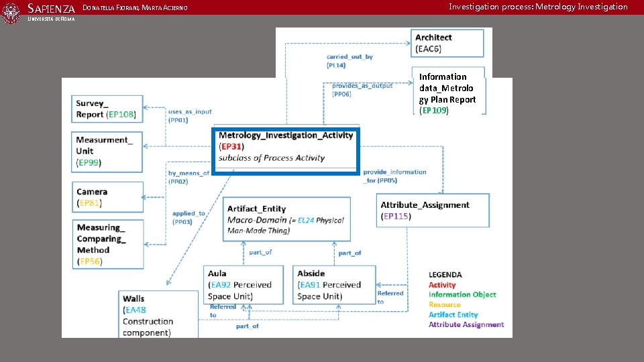Click the 'carried_out_by (PL14)' label
The width and height of the screenshot is (644, 362).
coord(350,61)
